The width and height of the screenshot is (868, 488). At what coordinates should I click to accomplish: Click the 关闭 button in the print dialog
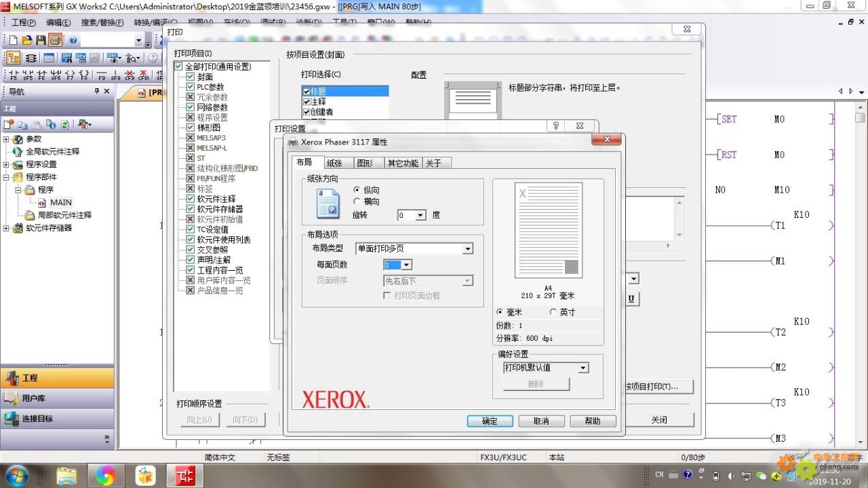point(659,419)
